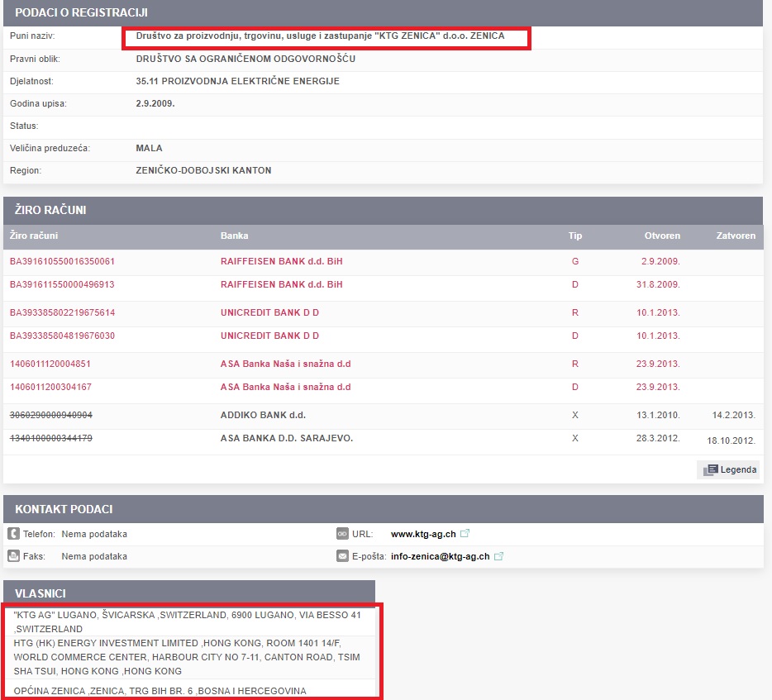
Task: Open account BA39338580221967561​4 at UniCredit
Action: point(62,312)
